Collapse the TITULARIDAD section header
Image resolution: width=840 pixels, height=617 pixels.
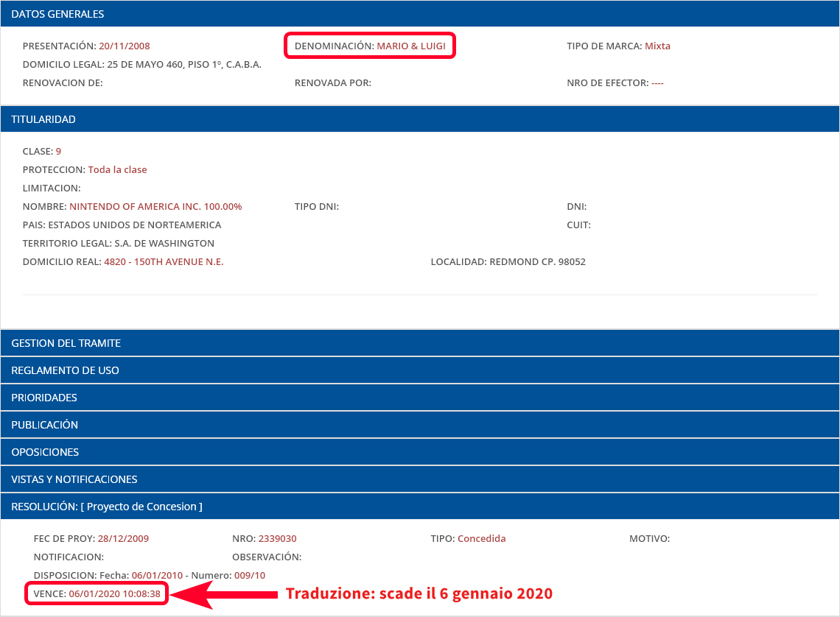[x=420, y=119]
